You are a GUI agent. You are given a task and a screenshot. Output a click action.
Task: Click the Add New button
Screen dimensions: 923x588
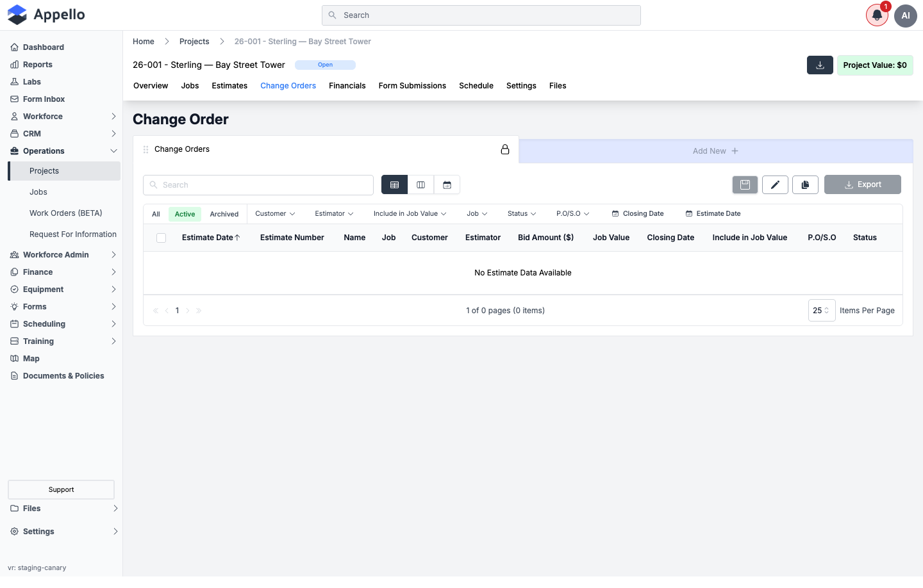click(715, 151)
